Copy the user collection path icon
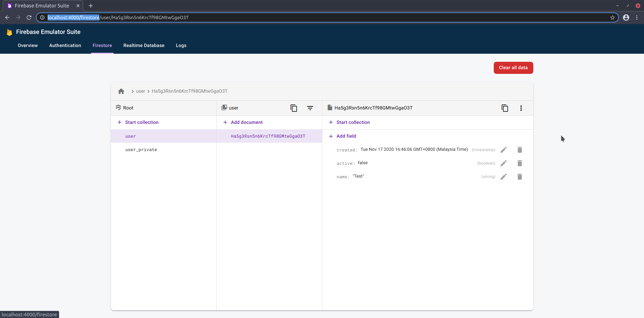Screen dimensions: 644x318 (293, 108)
